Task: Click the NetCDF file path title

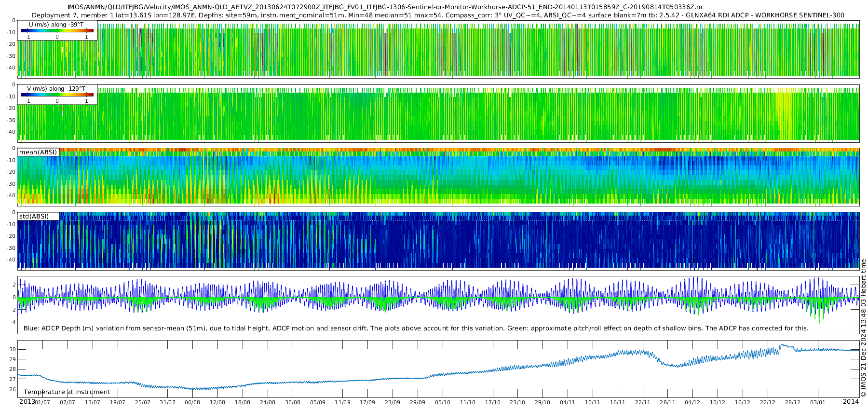Action: pyautogui.click(x=385, y=7)
